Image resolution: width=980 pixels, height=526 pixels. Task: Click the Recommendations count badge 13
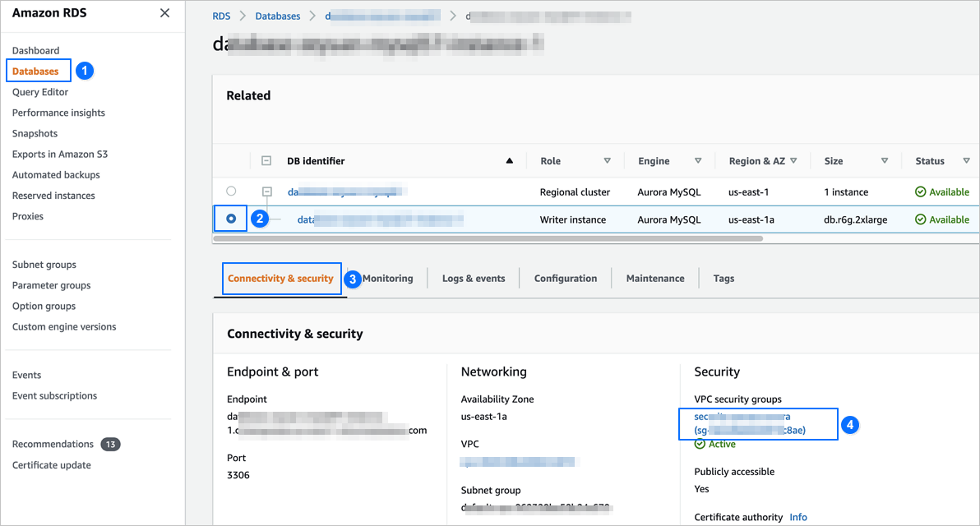point(110,445)
